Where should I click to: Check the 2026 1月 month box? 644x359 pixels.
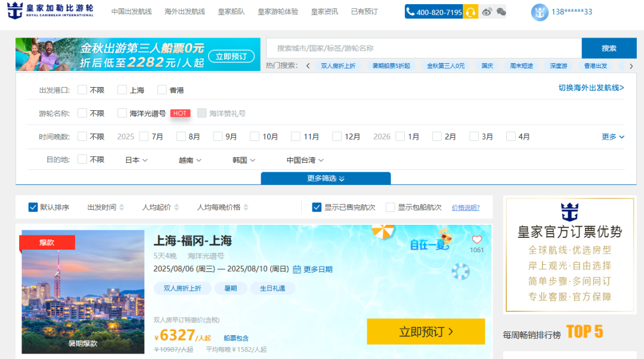coord(400,137)
